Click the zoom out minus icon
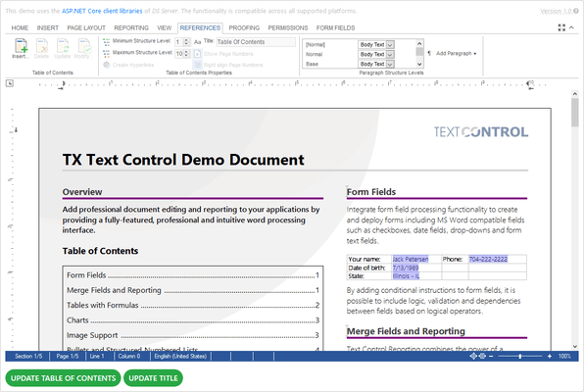Screen dimensions: 584x392 point(491,356)
